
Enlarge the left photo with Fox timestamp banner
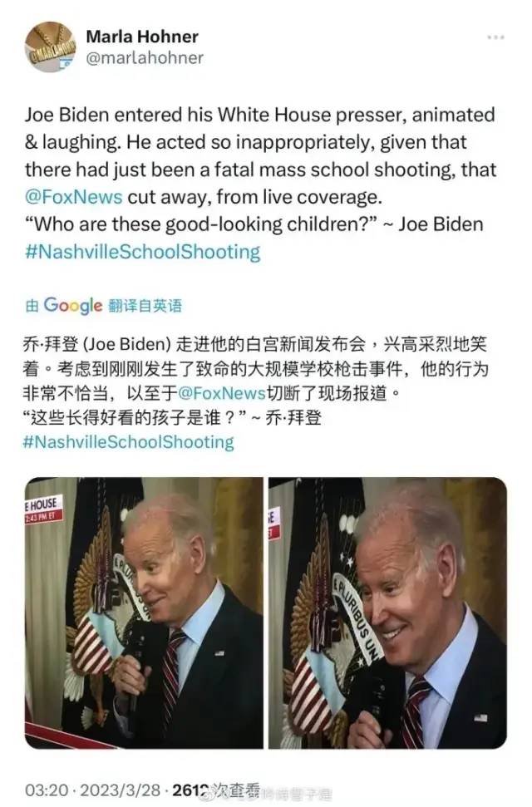144,613
